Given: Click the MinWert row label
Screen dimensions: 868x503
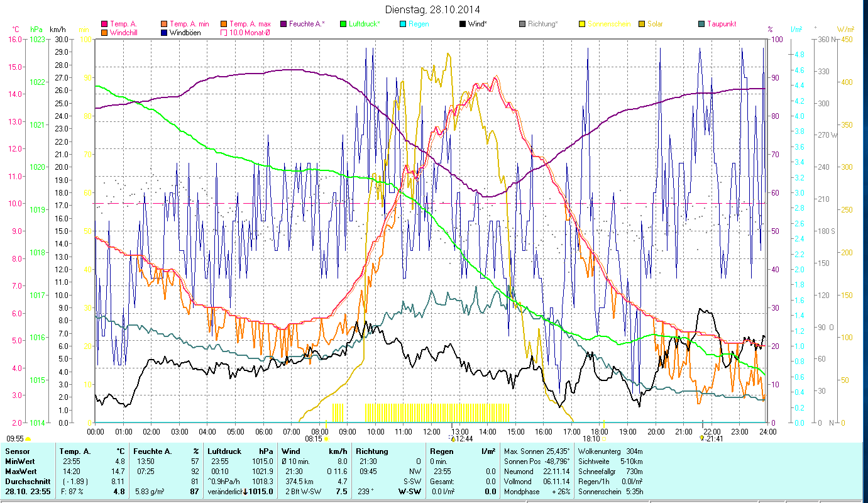Looking at the screenshot, I should click(19, 461).
